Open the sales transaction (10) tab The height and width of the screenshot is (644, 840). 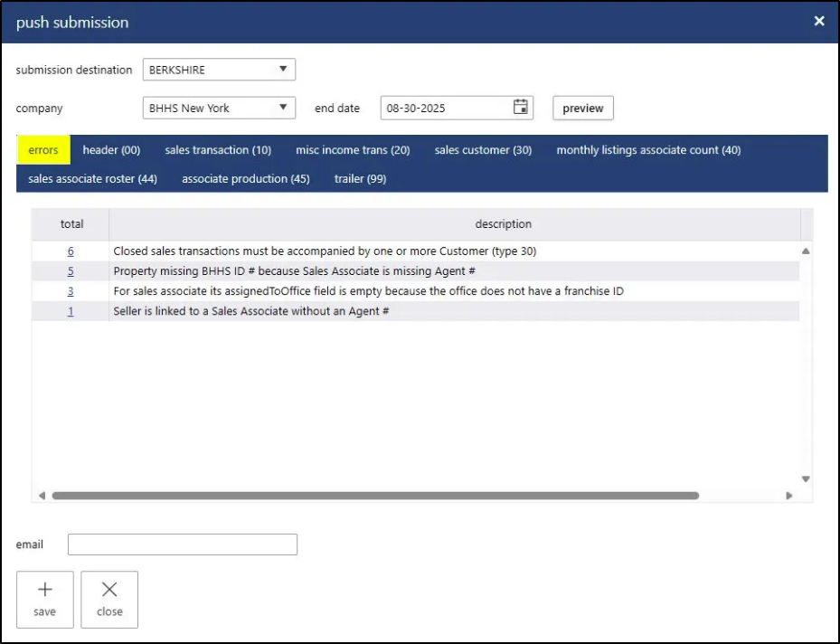pos(218,150)
